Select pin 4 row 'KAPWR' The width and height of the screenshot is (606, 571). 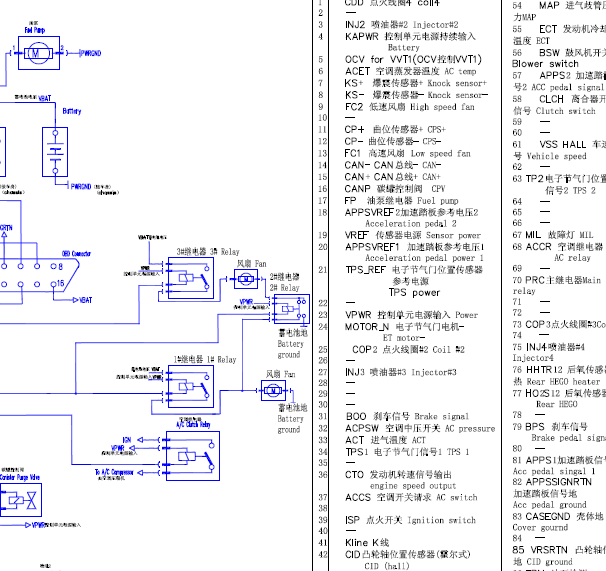pyautogui.click(x=410, y=41)
